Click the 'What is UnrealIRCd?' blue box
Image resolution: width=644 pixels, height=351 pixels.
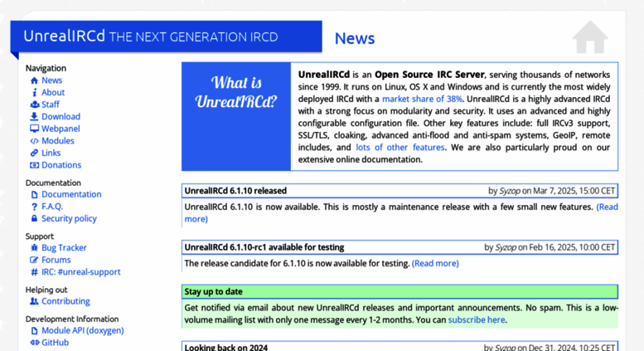pyautogui.click(x=236, y=116)
